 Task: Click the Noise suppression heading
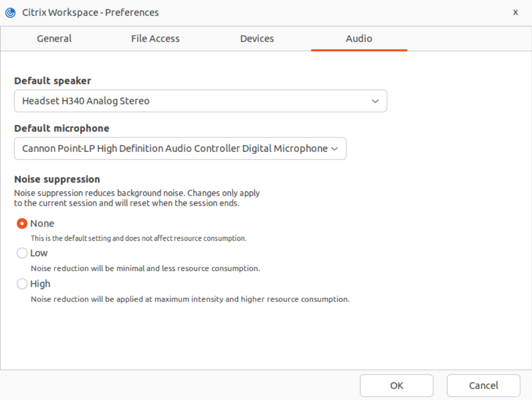point(57,179)
